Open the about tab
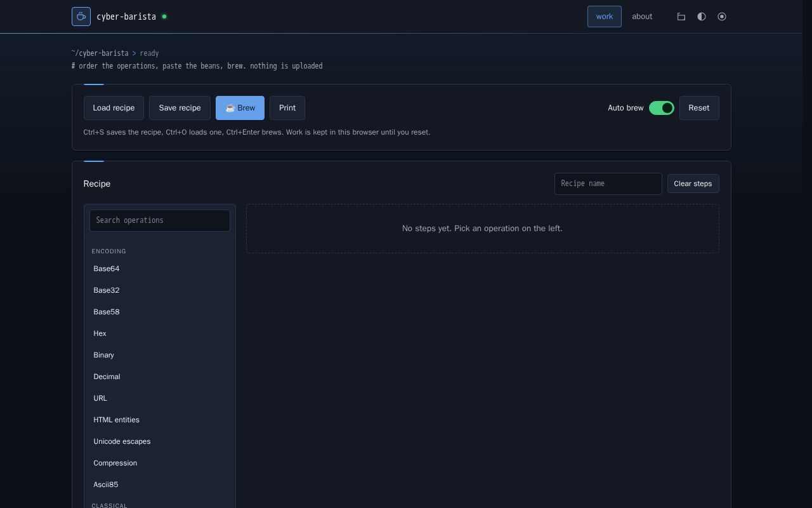The width and height of the screenshot is (812, 508). point(642,17)
